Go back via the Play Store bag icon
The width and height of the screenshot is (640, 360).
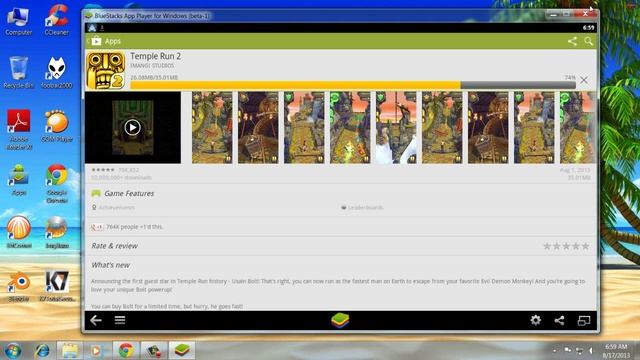click(96, 41)
